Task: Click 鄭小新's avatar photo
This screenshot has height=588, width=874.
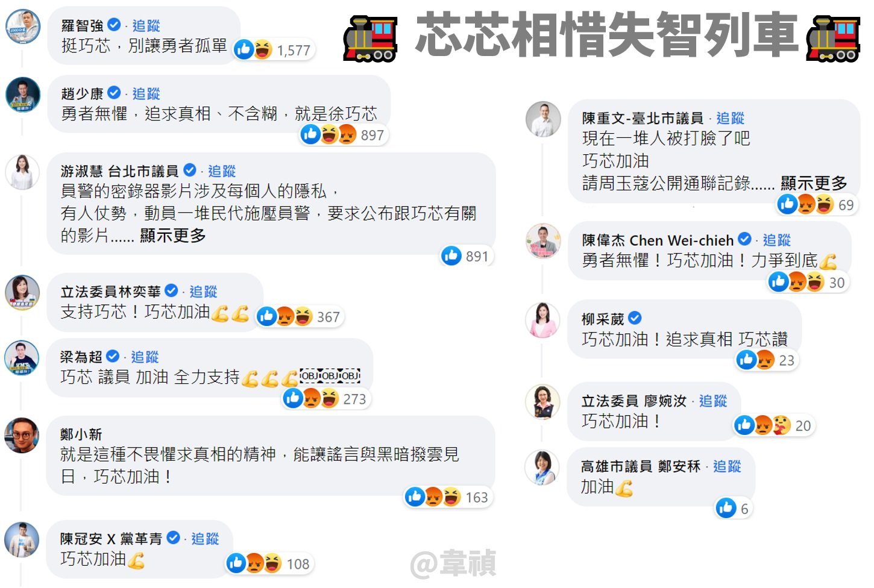Action: tap(22, 435)
